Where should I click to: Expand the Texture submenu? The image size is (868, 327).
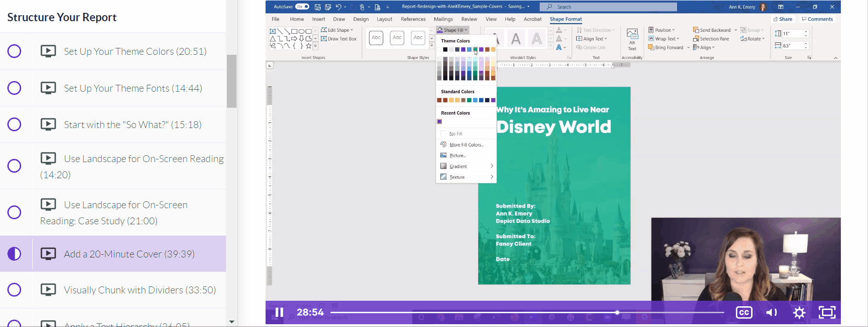[466, 177]
